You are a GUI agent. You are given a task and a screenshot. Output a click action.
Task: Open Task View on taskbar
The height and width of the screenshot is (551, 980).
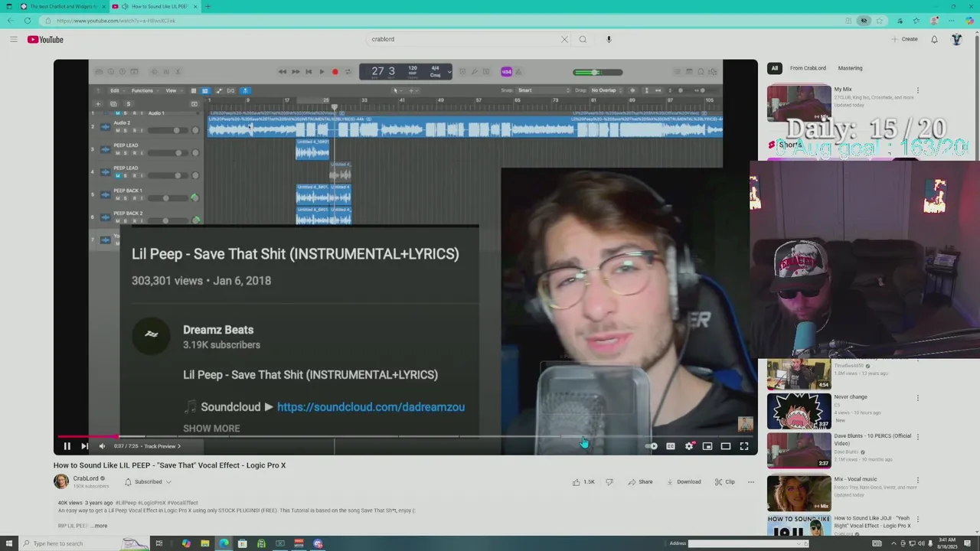pos(159,543)
